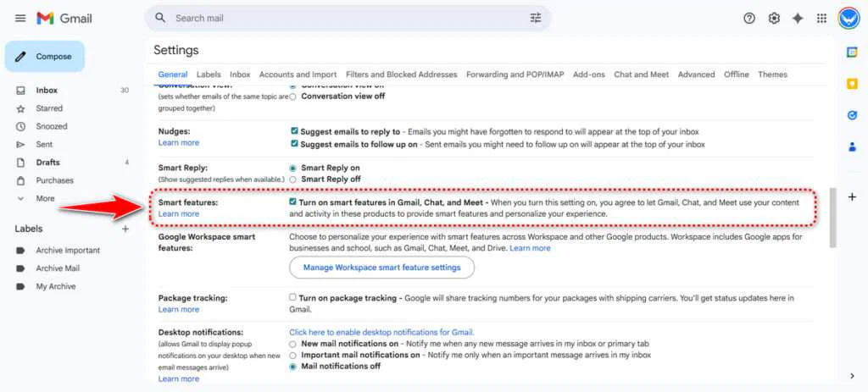Open the Settings gear icon
The height and width of the screenshot is (392, 868).
click(x=774, y=19)
